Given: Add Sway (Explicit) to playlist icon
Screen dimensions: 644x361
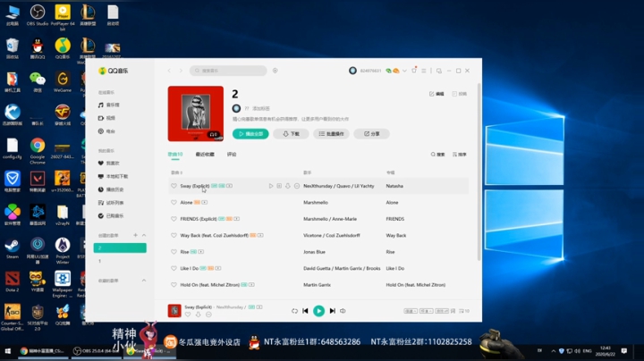Looking at the screenshot, I should tap(279, 186).
